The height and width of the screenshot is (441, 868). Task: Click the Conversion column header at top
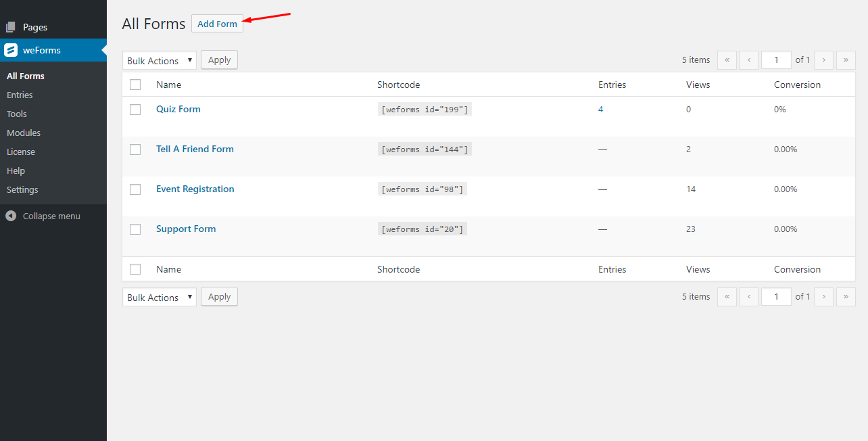797,85
